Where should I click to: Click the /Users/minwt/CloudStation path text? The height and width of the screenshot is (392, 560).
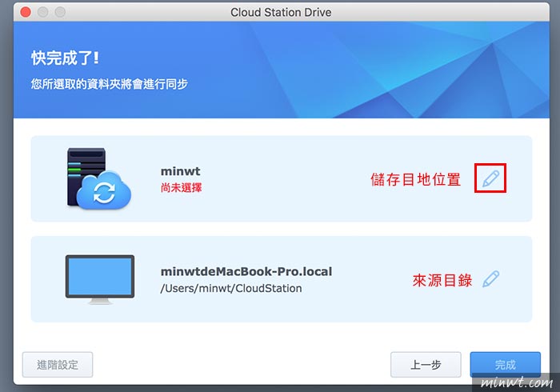tap(231, 289)
